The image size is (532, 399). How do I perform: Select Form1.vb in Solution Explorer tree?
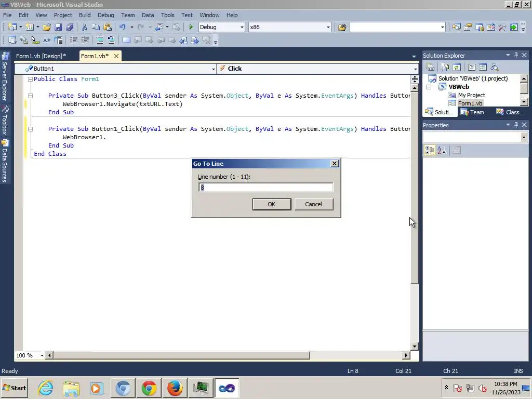pos(470,103)
